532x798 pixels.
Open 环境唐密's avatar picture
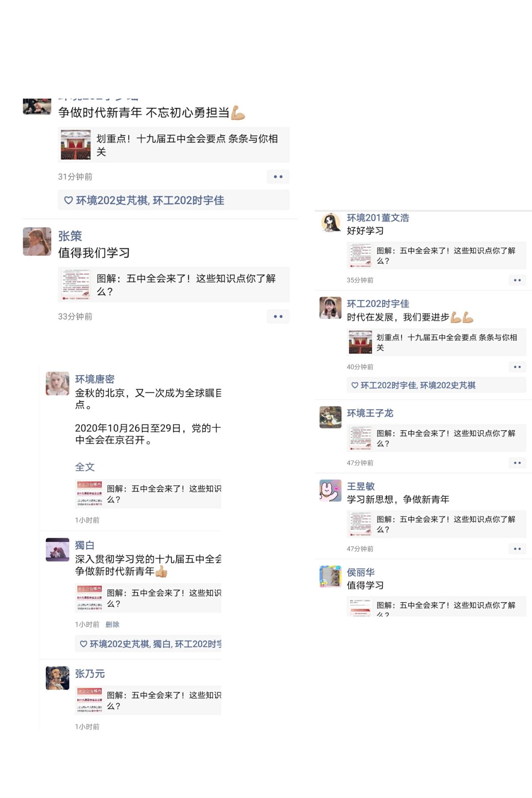click(x=57, y=384)
